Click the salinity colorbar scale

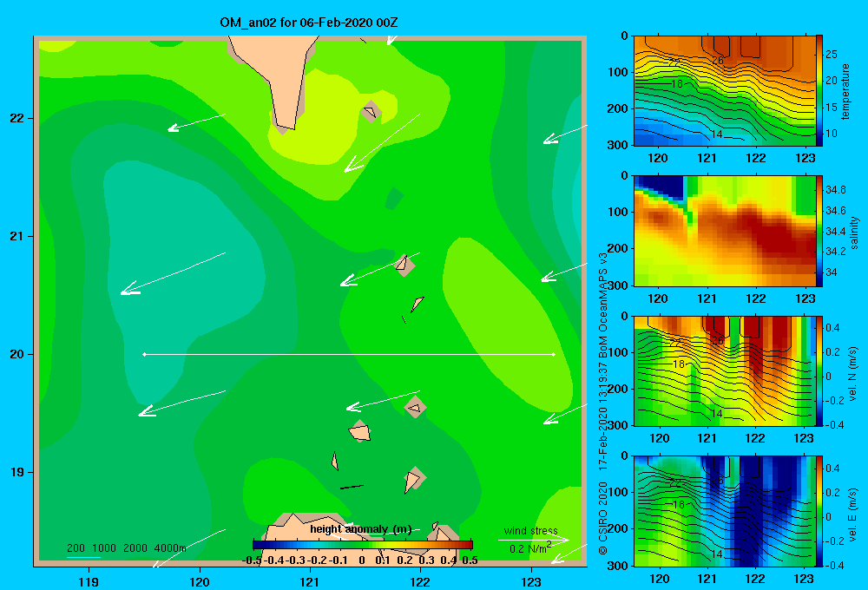tap(819, 231)
